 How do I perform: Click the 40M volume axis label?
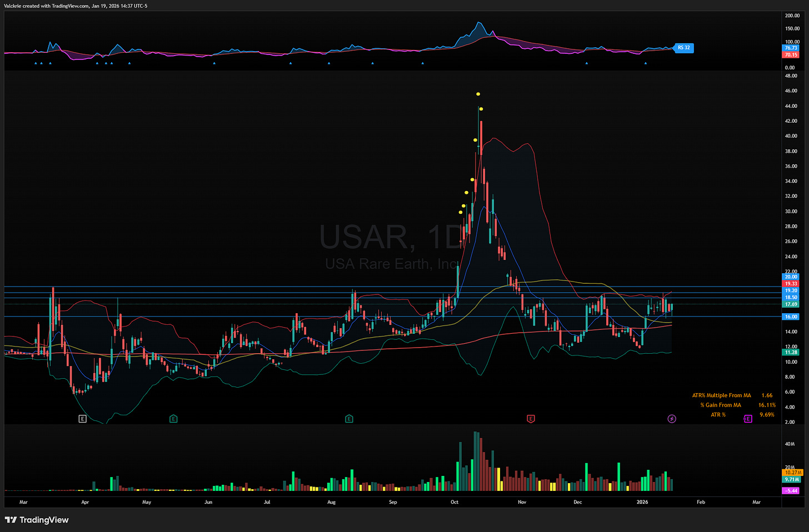[790, 444]
